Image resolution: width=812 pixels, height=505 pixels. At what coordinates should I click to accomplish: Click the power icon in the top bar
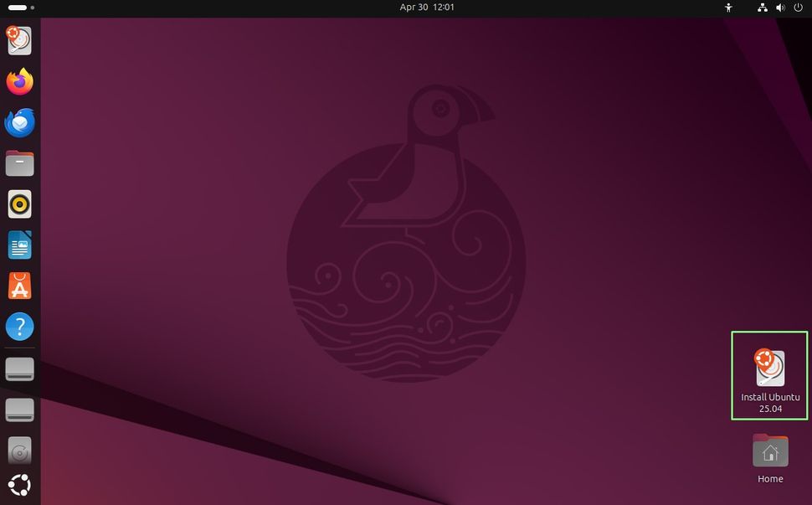coord(798,8)
